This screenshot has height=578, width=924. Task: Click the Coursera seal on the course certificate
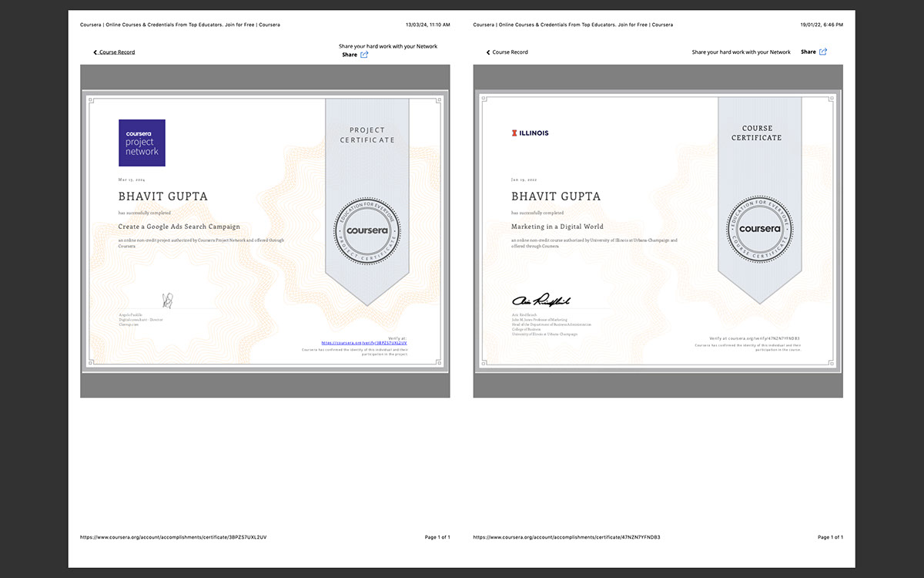(x=760, y=229)
